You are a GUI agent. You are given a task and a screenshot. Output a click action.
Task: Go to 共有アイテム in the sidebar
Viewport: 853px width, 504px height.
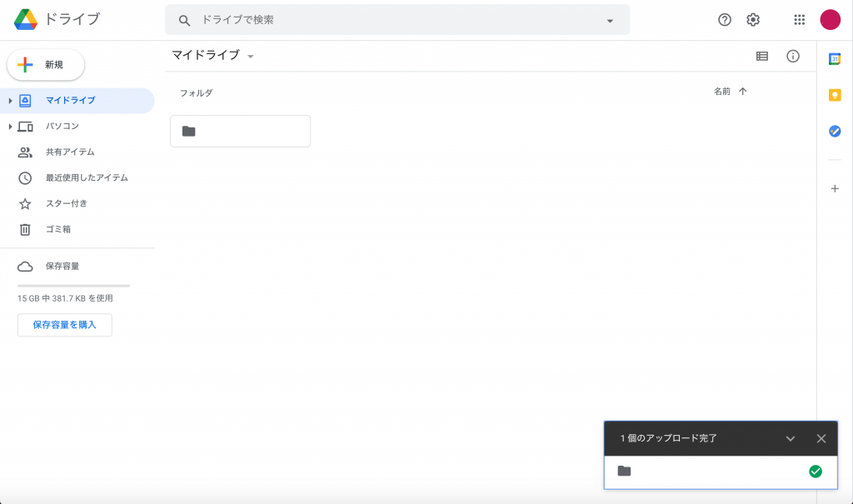(70, 152)
